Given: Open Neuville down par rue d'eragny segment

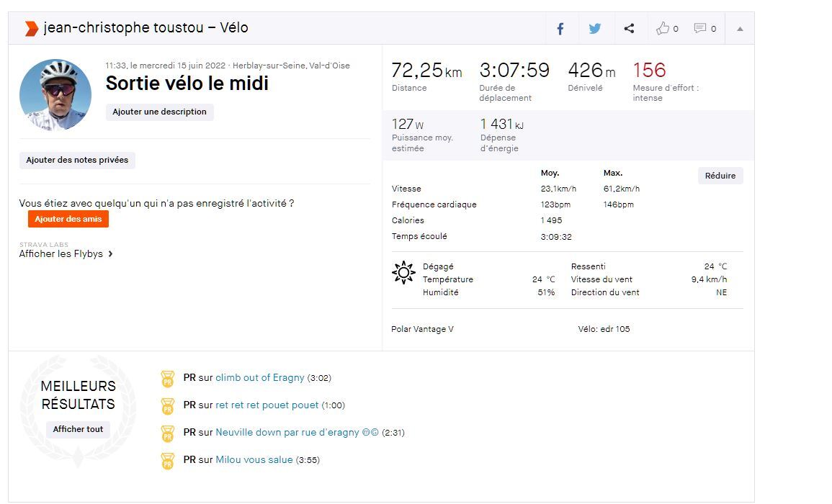Looking at the screenshot, I should 297,433.
